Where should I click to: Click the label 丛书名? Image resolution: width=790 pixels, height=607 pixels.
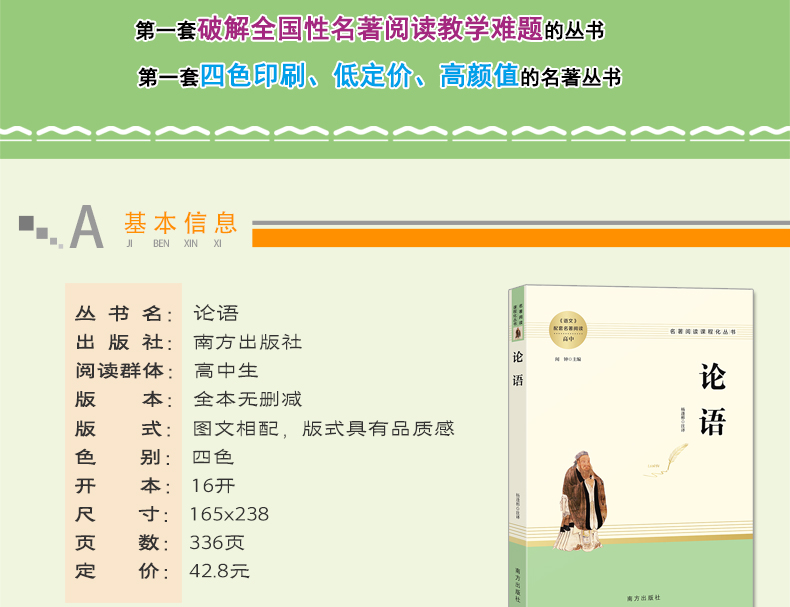[123, 314]
